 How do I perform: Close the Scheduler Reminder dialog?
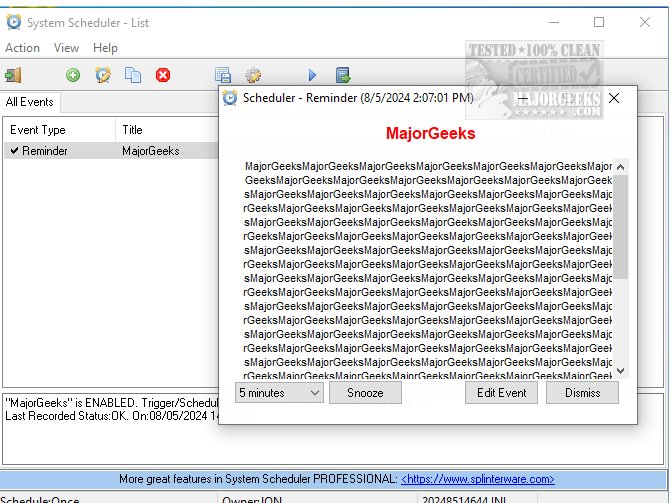point(614,98)
